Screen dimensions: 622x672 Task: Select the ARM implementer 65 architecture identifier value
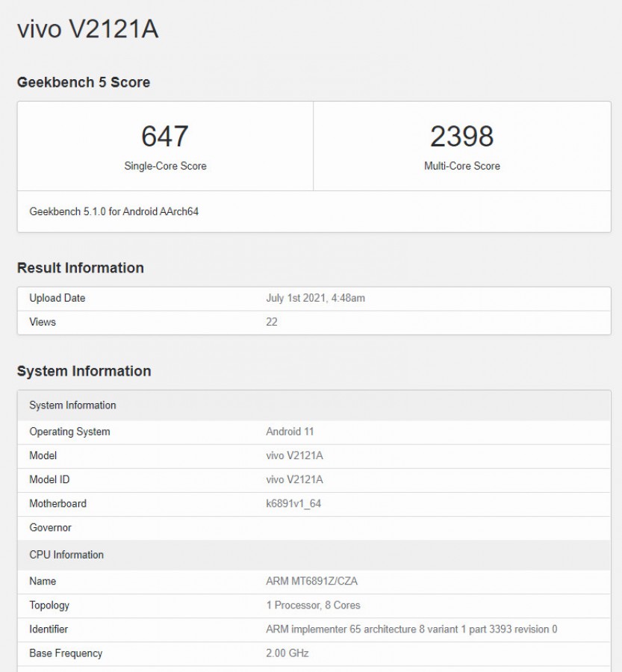411,629
